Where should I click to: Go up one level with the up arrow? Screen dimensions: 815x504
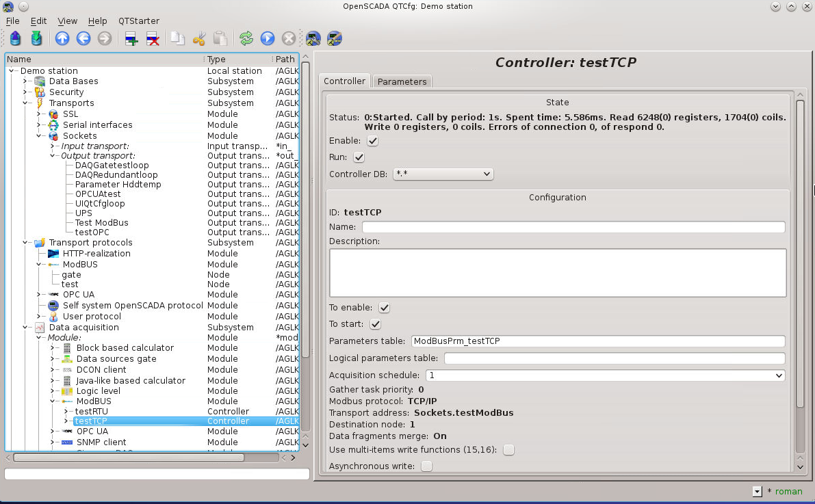coord(62,38)
